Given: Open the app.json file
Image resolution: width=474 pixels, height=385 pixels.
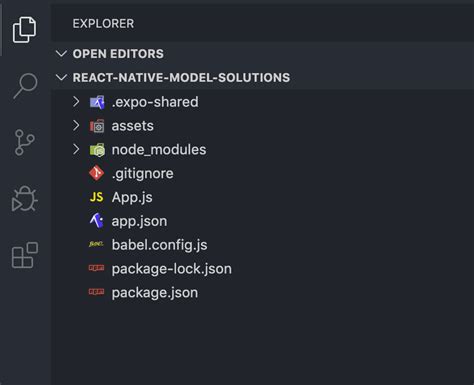Looking at the screenshot, I should tap(139, 221).
